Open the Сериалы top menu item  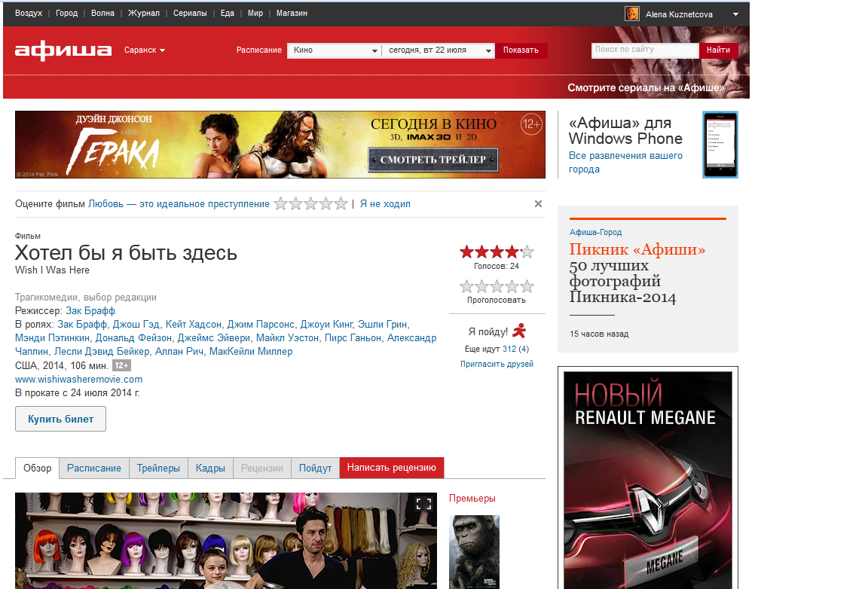[190, 14]
